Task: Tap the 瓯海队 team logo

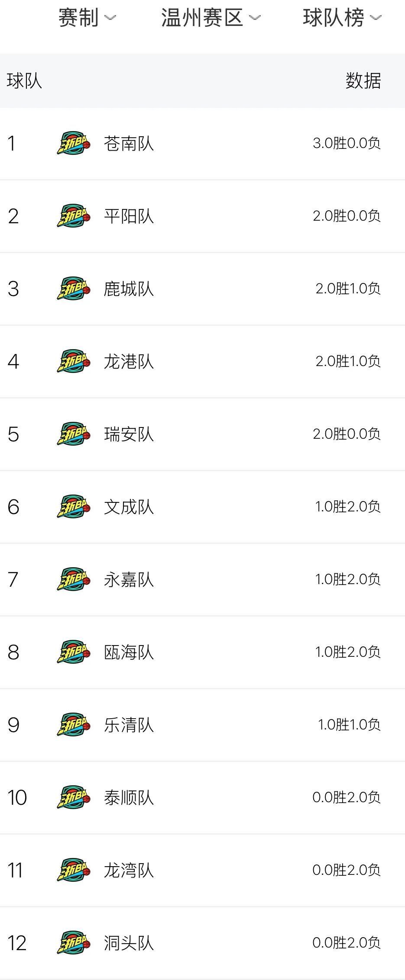Action: (x=74, y=652)
